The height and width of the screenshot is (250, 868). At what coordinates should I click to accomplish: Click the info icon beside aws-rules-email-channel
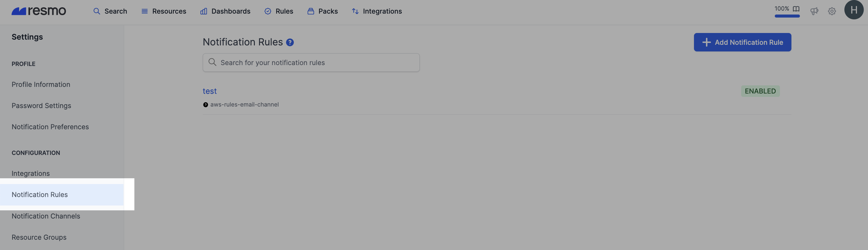point(205,105)
